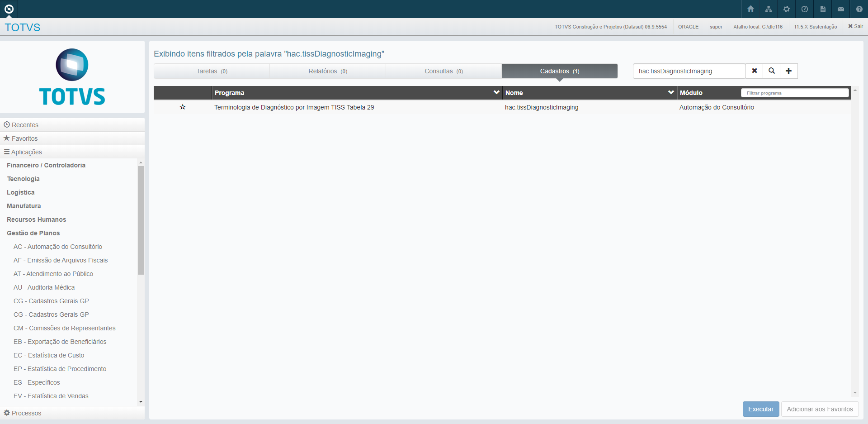Open EV - Estatística de Vendas
This screenshot has width=868, height=424.
pyautogui.click(x=51, y=396)
